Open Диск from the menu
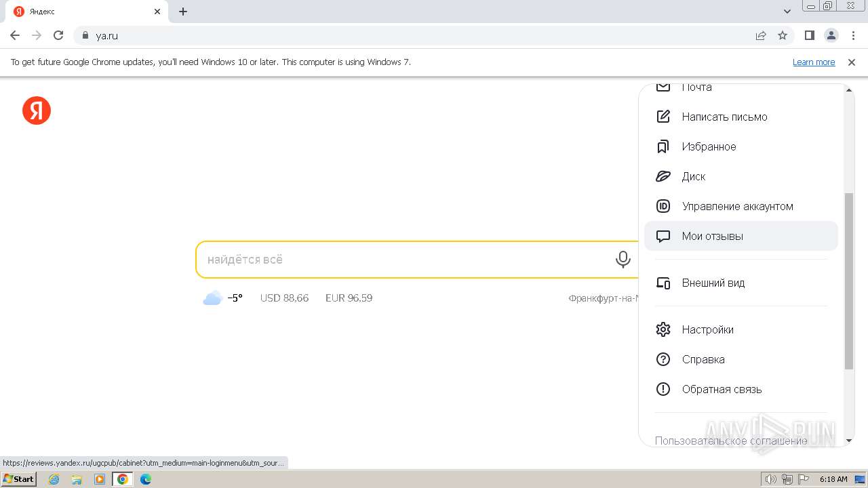 click(x=741, y=176)
